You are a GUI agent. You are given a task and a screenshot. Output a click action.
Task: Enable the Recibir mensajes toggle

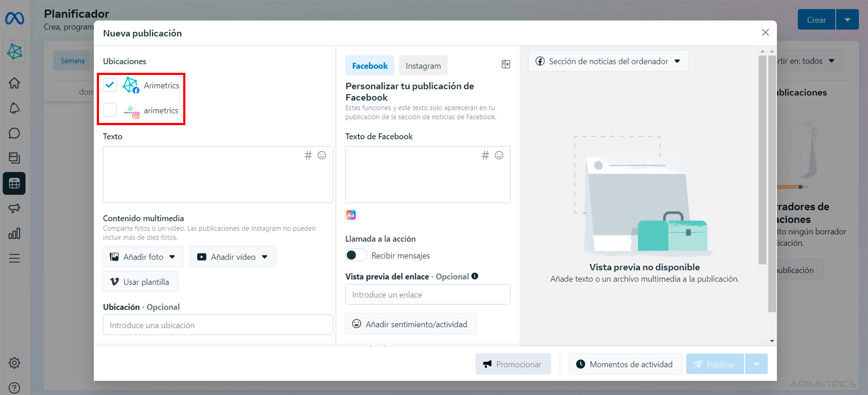tap(356, 255)
